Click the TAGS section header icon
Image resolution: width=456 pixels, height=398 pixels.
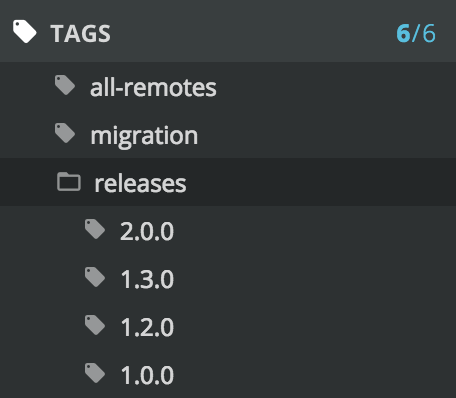tap(25, 32)
